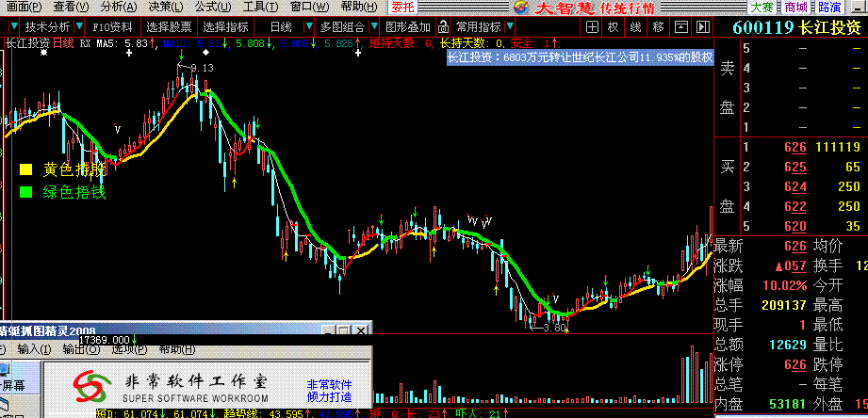Click the 委托 trading button
The image size is (868, 418).
point(402,8)
